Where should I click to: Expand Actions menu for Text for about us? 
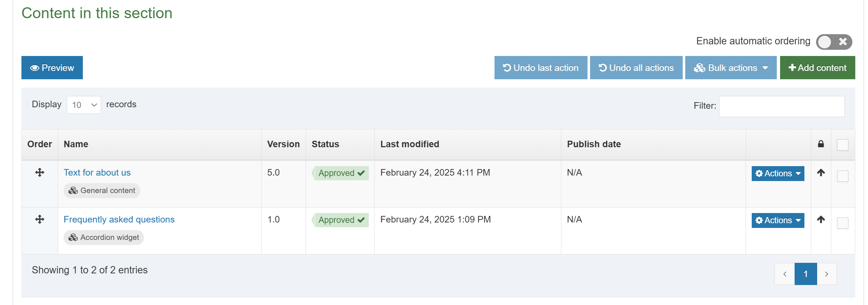pyautogui.click(x=778, y=173)
